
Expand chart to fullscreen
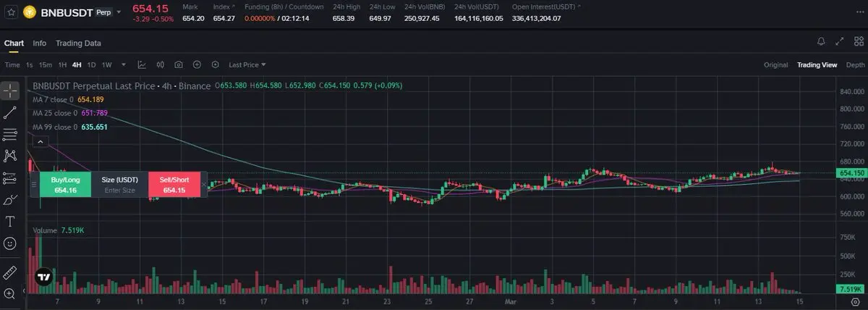tap(840, 42)
